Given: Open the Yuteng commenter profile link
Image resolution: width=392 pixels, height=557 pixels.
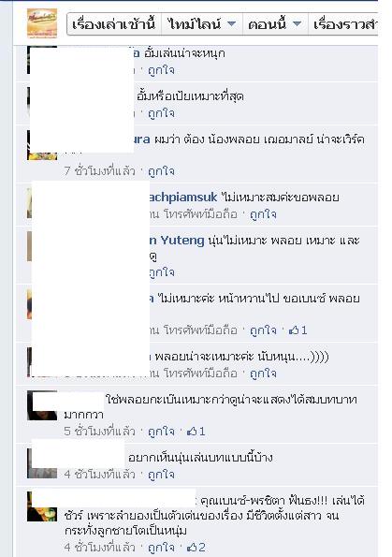Looking at the screenshot, I should (x=177, y=241).
